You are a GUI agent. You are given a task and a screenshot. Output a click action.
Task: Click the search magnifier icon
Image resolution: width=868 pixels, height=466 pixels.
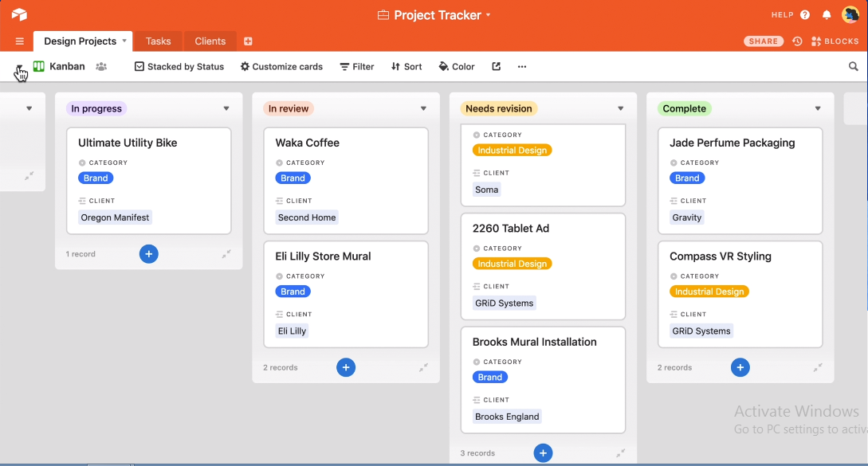[853, 66]
